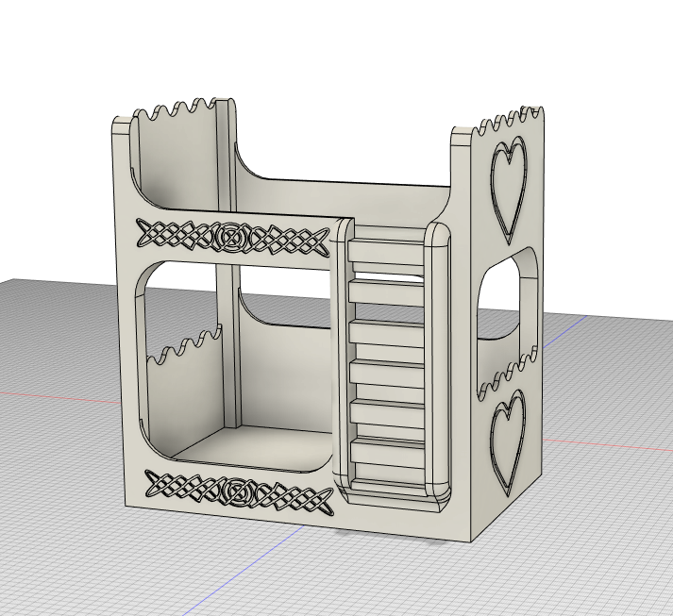
Task: Select the topmost ladder rung
Action: coord(385,251)
